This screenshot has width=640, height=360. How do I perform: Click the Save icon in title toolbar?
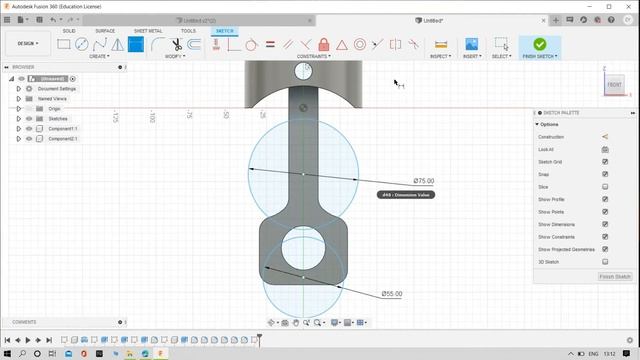coord(40,20)
